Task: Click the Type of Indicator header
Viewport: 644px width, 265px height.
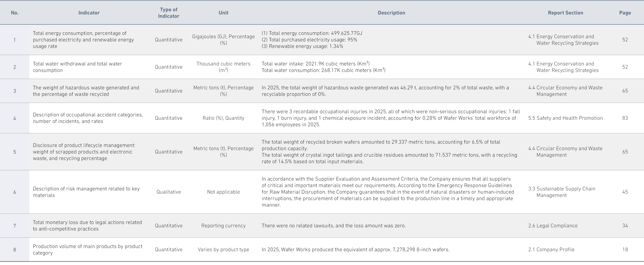Action: coord(169,13)
